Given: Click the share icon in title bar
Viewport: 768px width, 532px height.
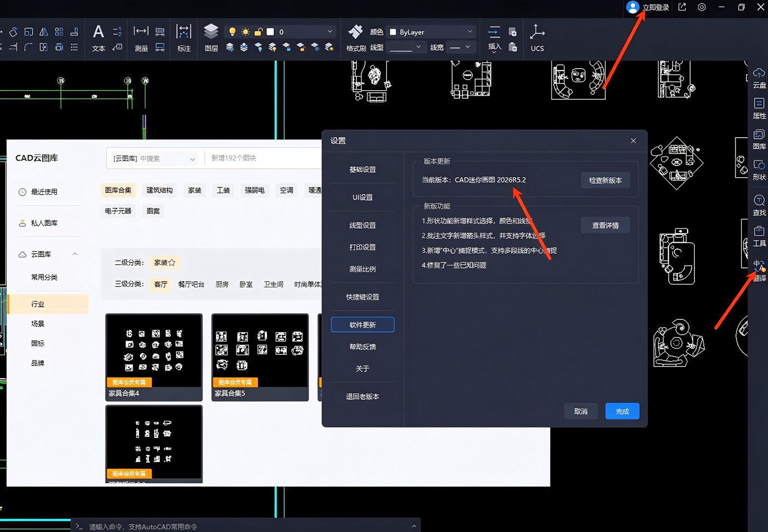Looking at the screenshot, I should (682, 7).
